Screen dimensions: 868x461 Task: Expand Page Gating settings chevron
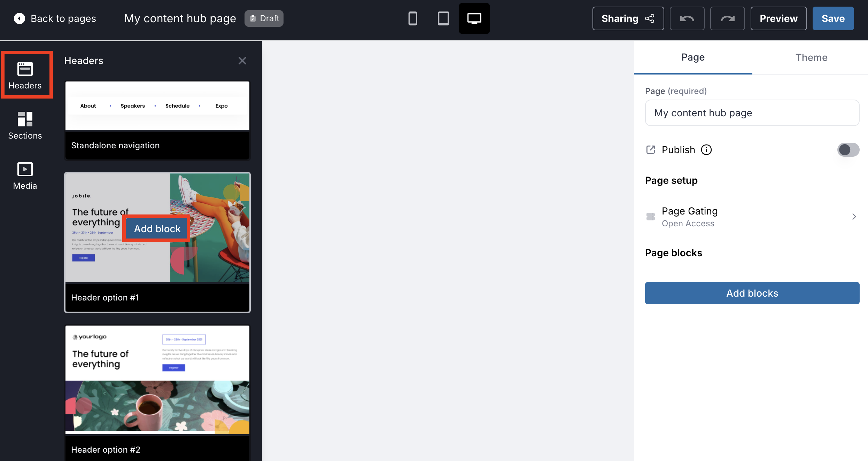click(854, 217)
